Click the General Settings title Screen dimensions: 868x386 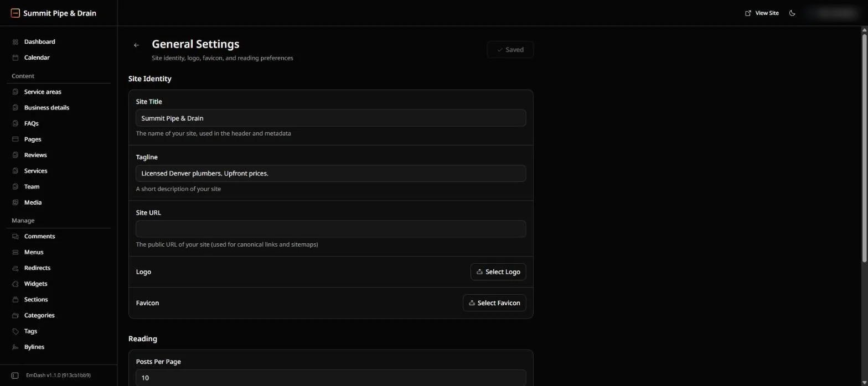195,44
